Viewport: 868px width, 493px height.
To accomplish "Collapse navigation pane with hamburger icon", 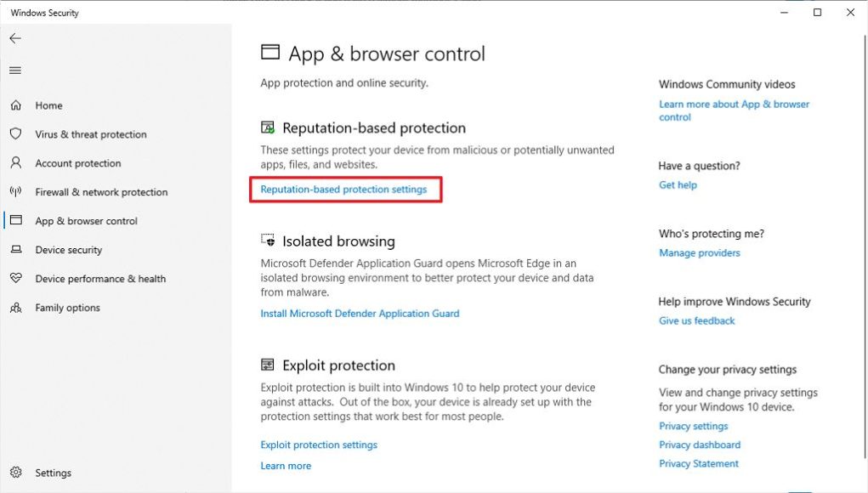I will [x=14, y=71].
